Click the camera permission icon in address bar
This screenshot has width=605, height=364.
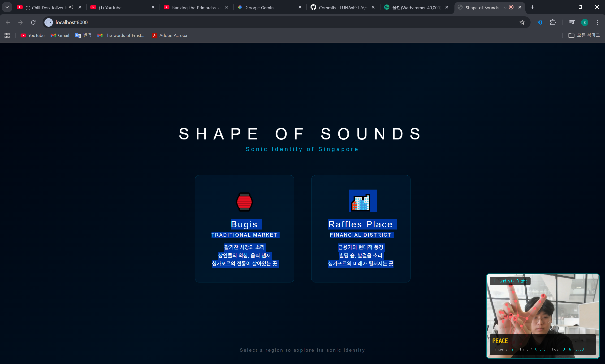coord(48,22)
